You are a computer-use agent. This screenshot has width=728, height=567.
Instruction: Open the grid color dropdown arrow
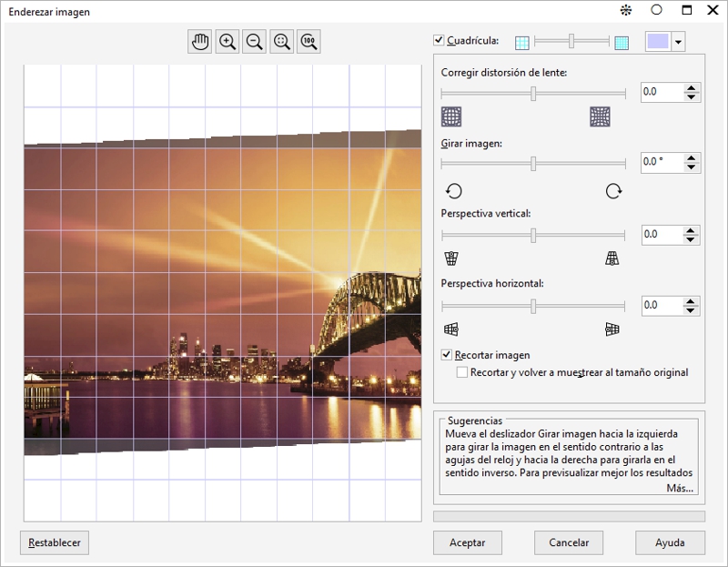[x=678, y=42]
